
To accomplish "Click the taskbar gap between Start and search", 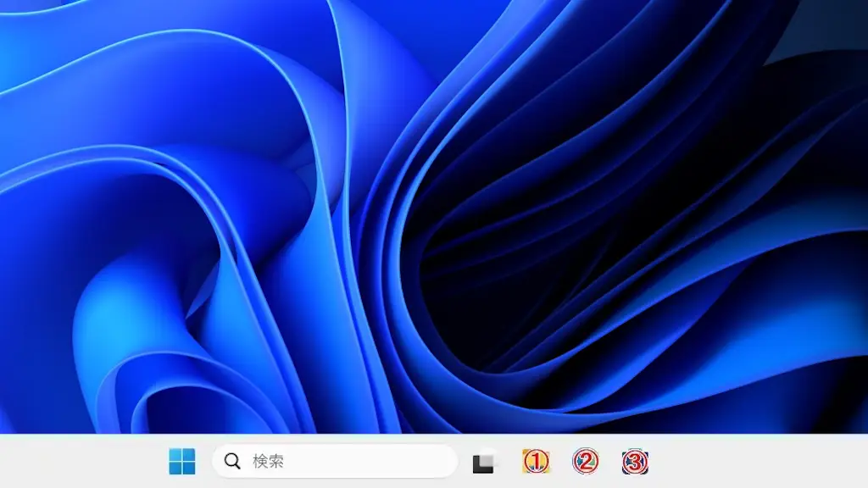I will pyautogui.click(x=204, y=462).
